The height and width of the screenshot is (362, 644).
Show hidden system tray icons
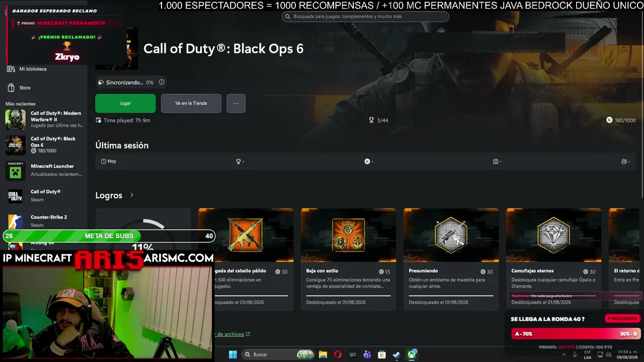pyautogui.click(x=563, y=354)
